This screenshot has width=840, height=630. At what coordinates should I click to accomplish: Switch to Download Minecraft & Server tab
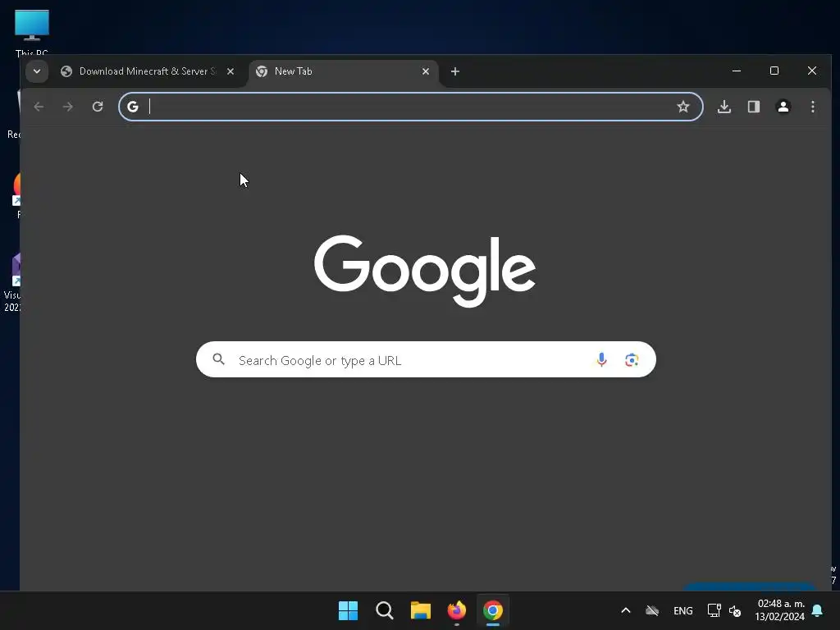148,71
